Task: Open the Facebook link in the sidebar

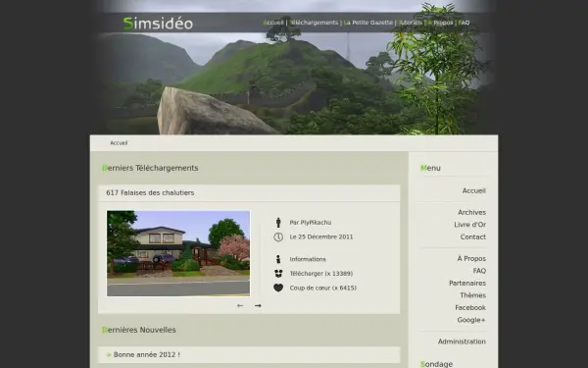Action: pyautogui.click(x=470, y=307)
